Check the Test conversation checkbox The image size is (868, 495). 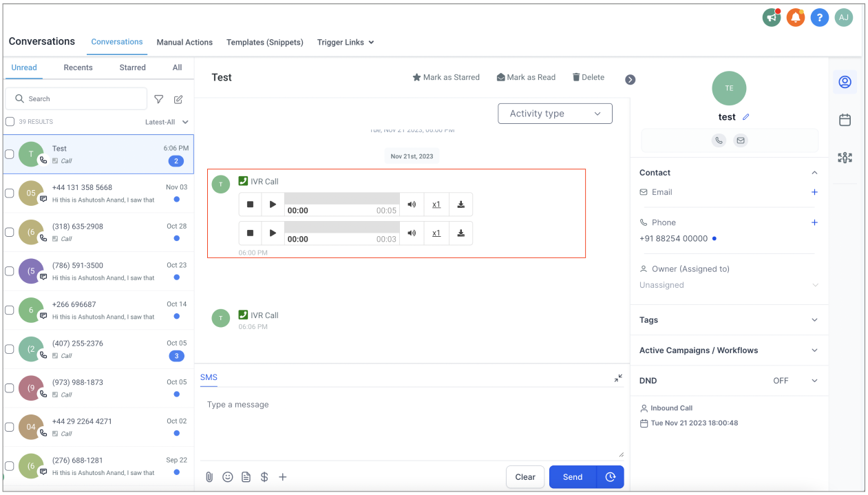point(10,154)
